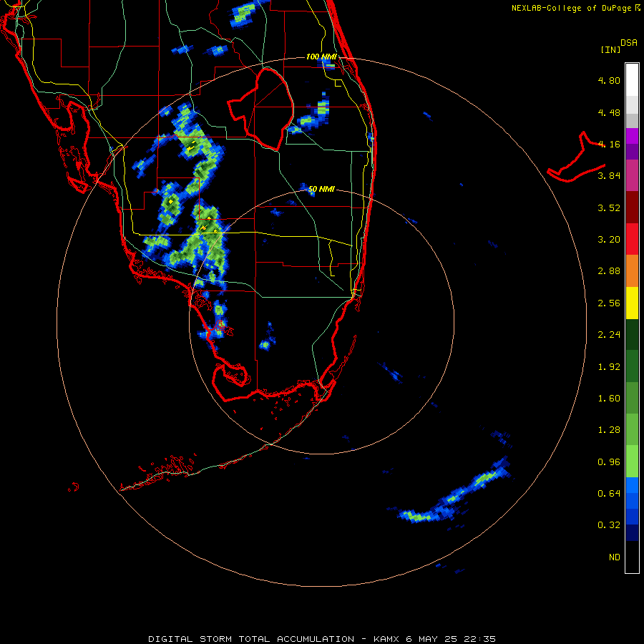The width and height of the screenshot is (644, 644).
Task: Click the 2.88 legend value
Action: (609, 271)
